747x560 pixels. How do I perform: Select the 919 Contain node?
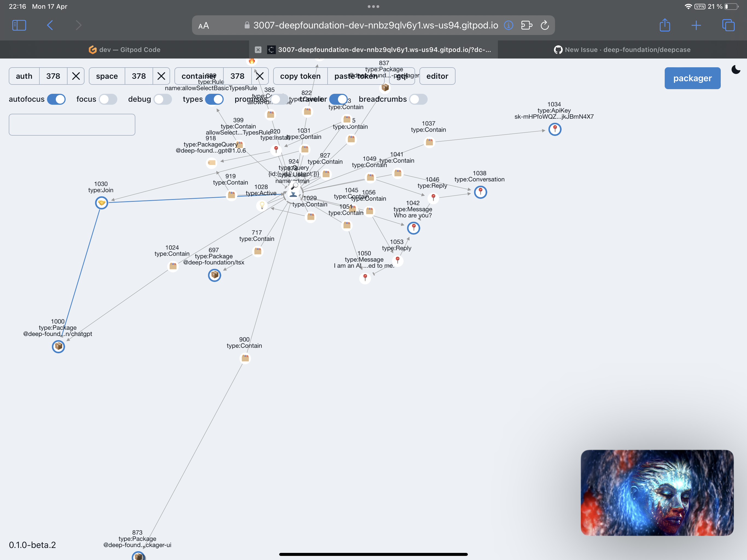[x=231, y=195]
